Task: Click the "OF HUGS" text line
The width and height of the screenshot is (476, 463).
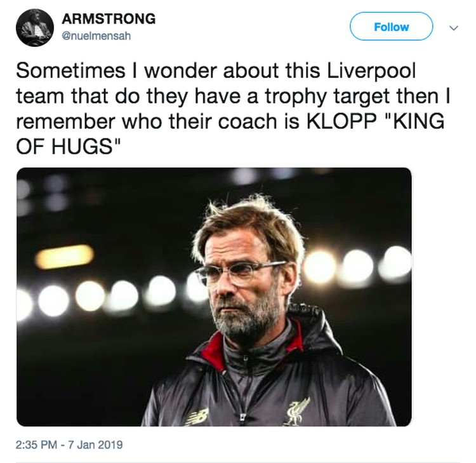Action: pos(69,146)
